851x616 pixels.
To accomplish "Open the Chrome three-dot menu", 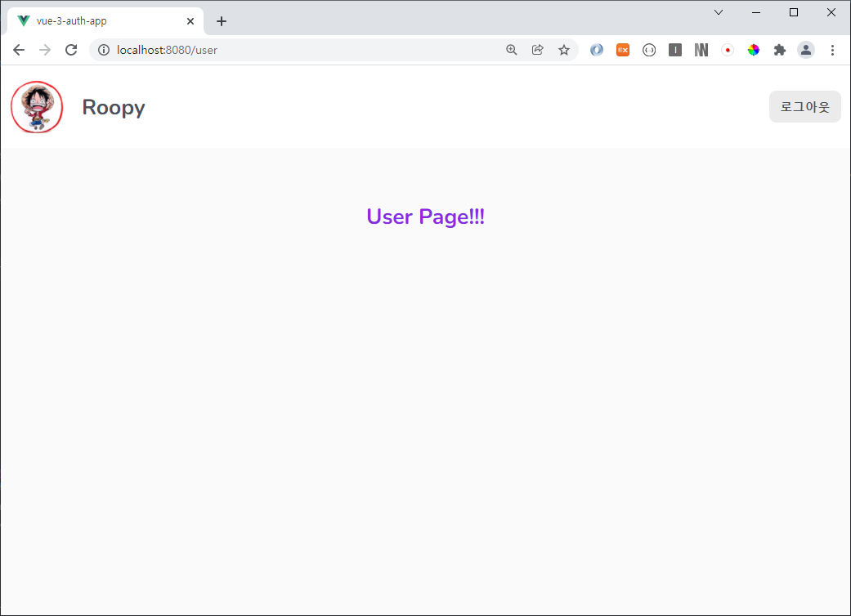I will [832, 50].
